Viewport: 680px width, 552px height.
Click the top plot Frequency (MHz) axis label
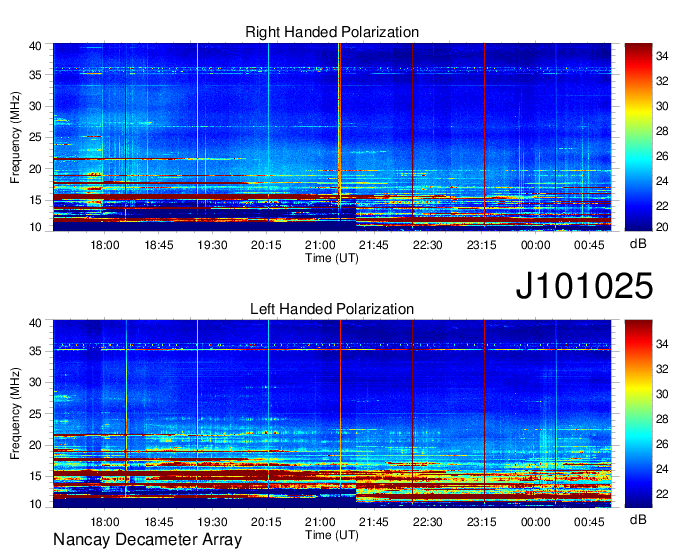[15, 137]
